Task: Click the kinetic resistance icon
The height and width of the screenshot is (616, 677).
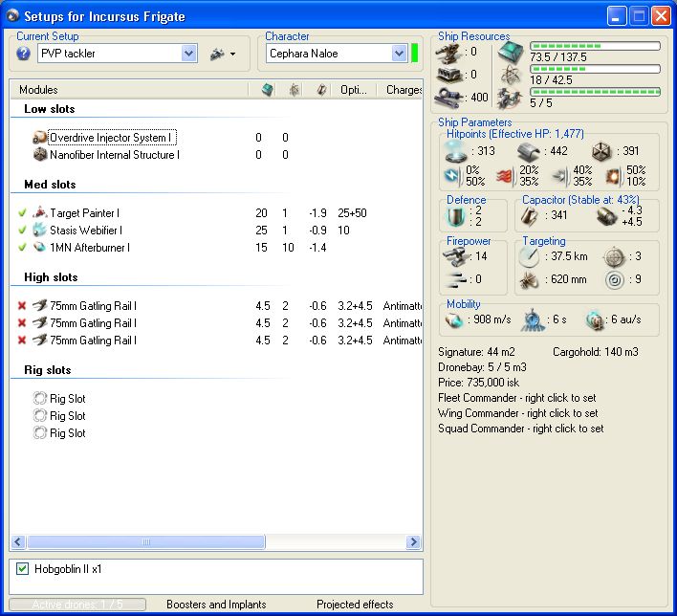Action: (x=560, y=176)
